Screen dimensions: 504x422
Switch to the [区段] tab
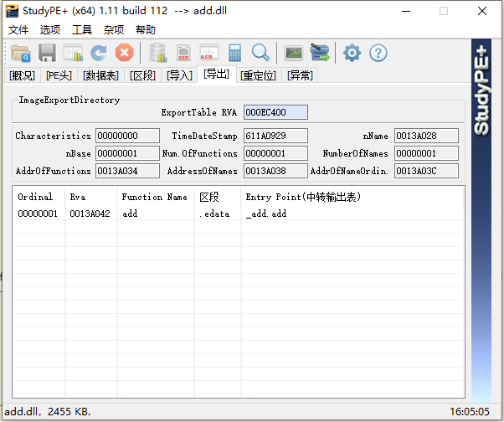142,75
